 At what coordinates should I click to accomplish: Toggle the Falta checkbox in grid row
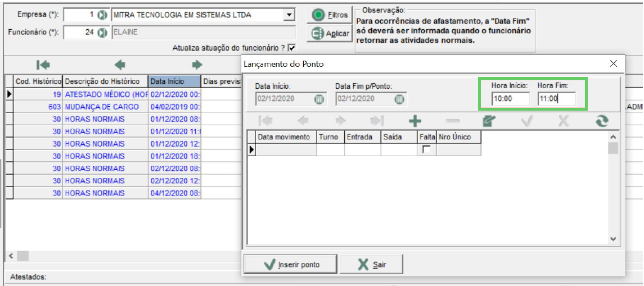(426, 150)
